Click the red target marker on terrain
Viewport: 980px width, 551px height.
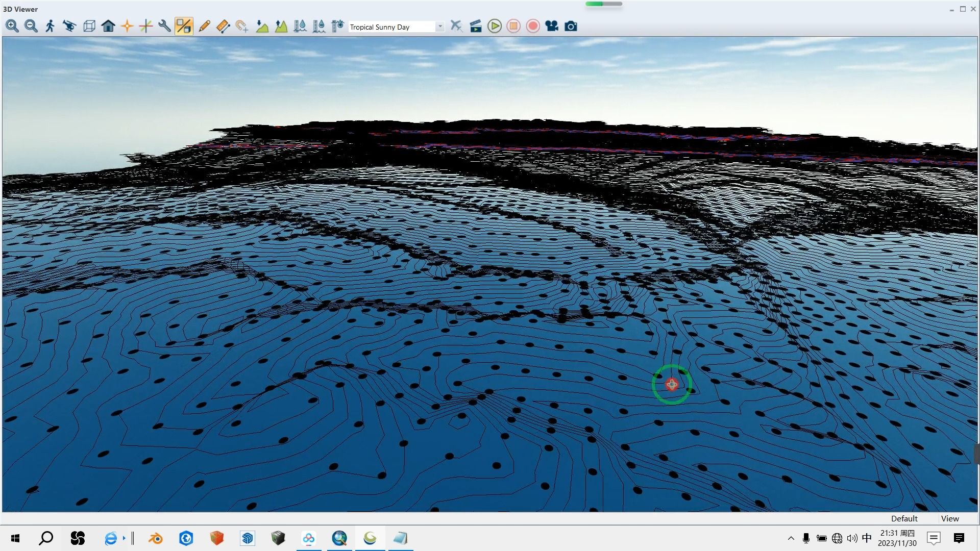point(672,384)
